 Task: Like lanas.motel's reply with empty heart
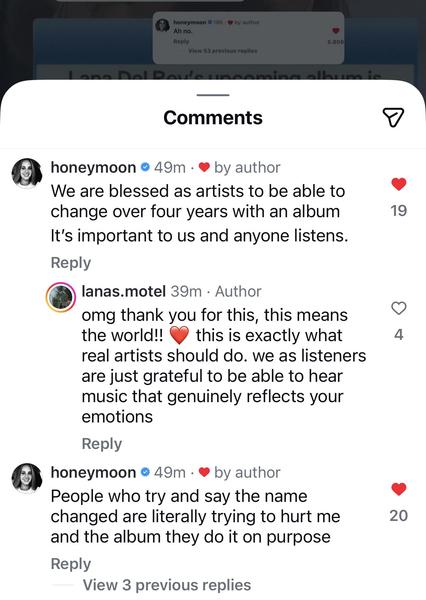pos(398,308)
